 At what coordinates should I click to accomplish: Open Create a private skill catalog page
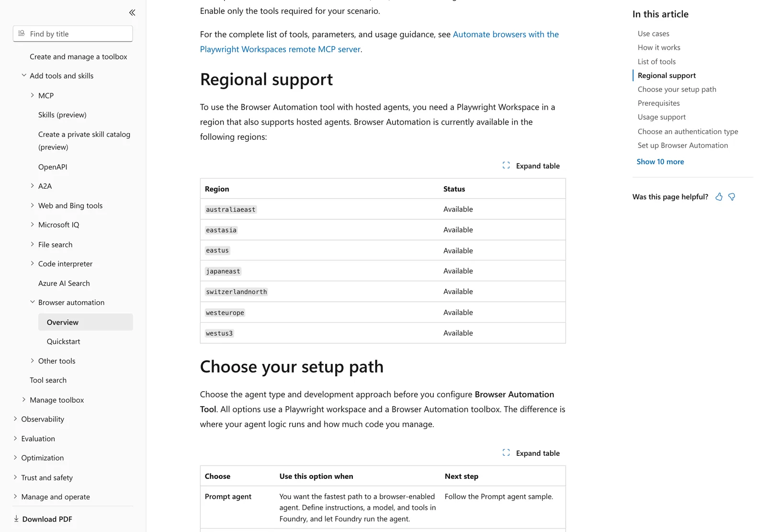tap(84, 141)
